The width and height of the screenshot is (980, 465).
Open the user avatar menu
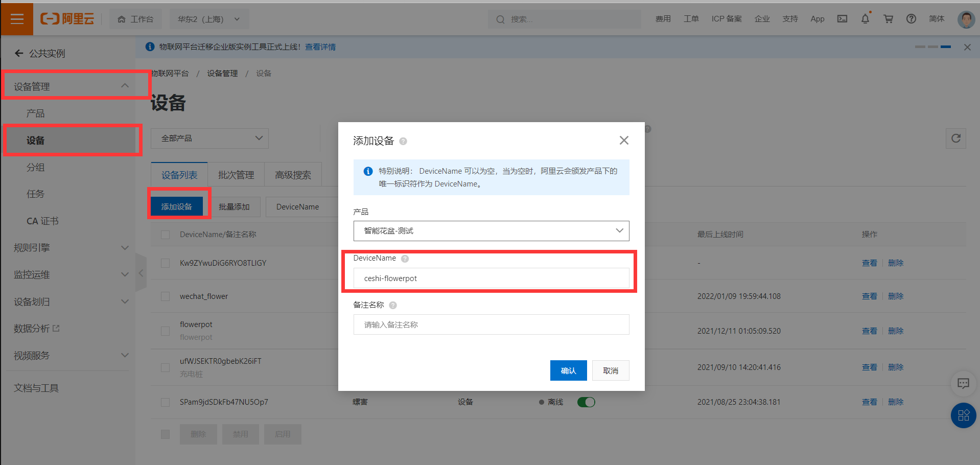(966, 19)
